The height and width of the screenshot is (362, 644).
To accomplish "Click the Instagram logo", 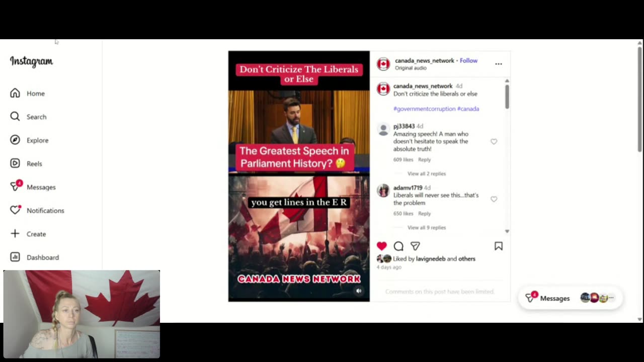I will (31, 61).
